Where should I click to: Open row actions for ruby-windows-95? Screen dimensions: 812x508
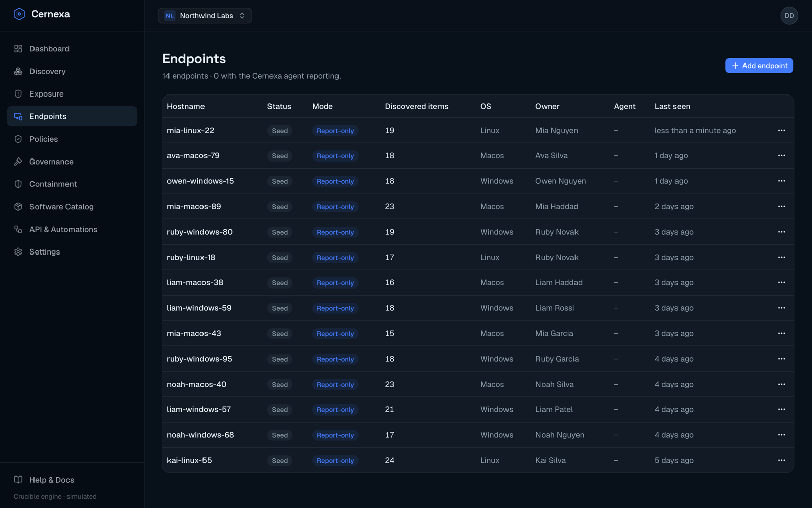[x=781, y=359]
